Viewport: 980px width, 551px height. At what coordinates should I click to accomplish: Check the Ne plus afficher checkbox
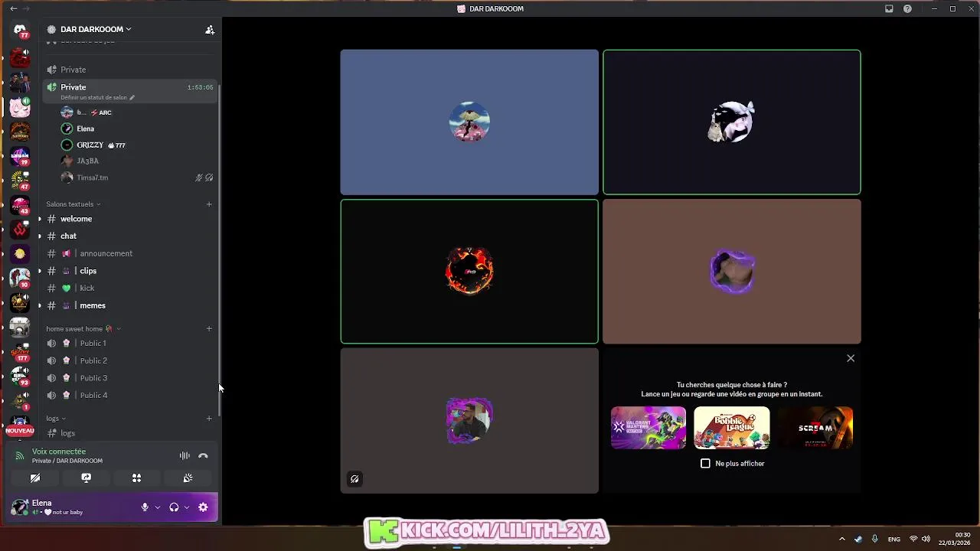pos(706,464)
